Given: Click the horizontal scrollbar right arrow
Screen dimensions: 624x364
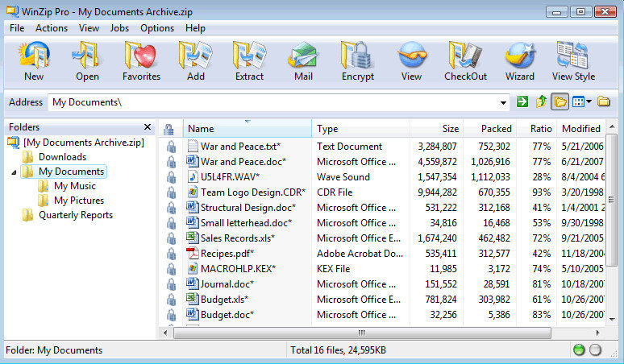Looking at the screenshot, I should pyautogui.click(x=597, y=333).
